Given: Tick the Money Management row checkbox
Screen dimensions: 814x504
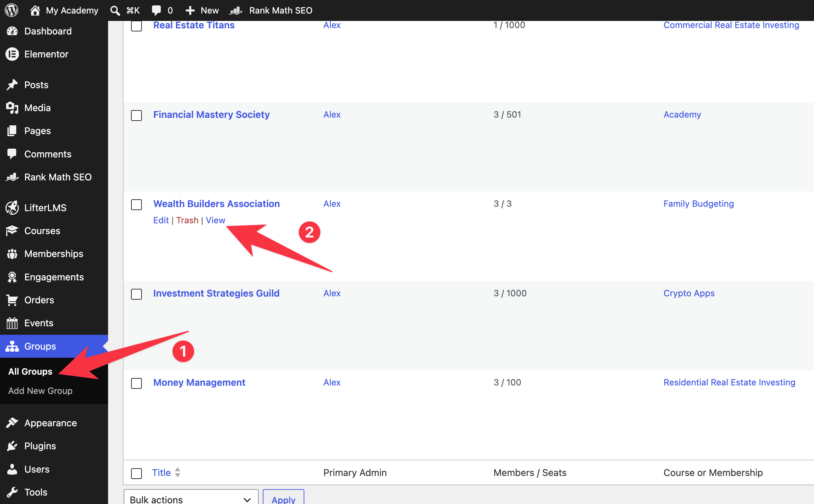Looking at the screenshot, I should pyautogui.click(x=136, y=383).
